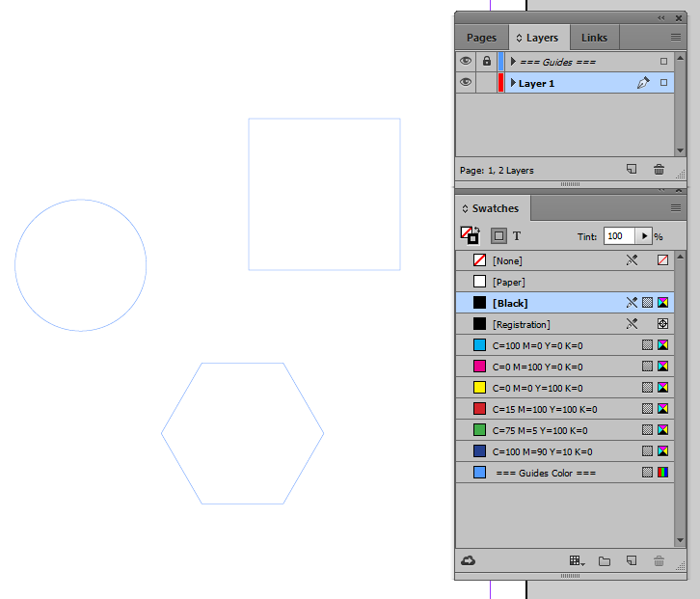Click the process color icon on cyan swatch row
The image size is (700, 599).
point(647,345)
